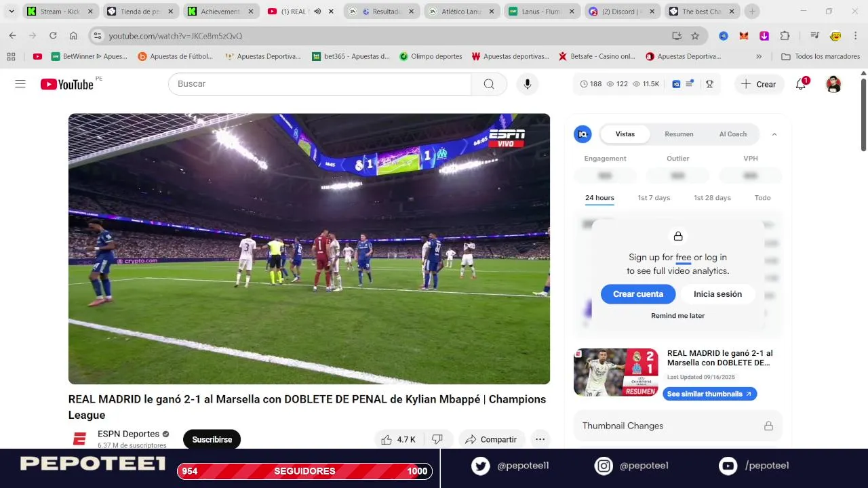Click vidIQ extension icon in browser toolbar
The width and height of the screenshot is (868, 488).
click(724, 36)
